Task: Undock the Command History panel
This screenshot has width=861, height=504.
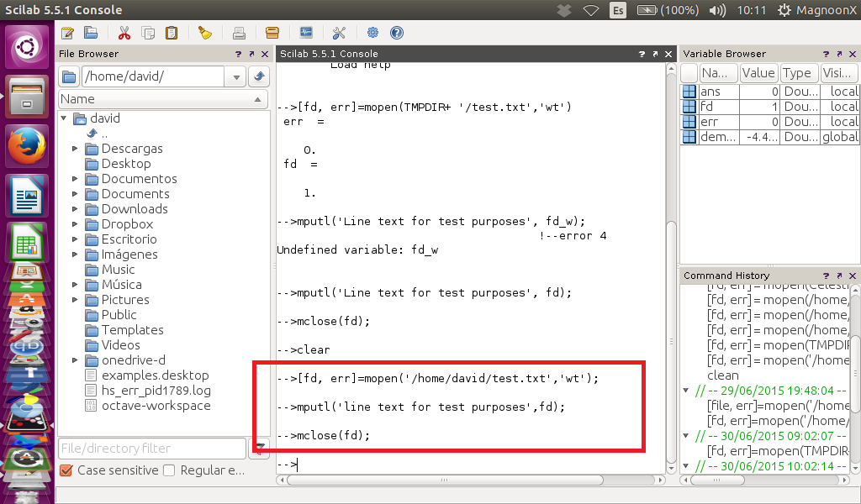Action: pyautogui.click(x=839, y=276)
